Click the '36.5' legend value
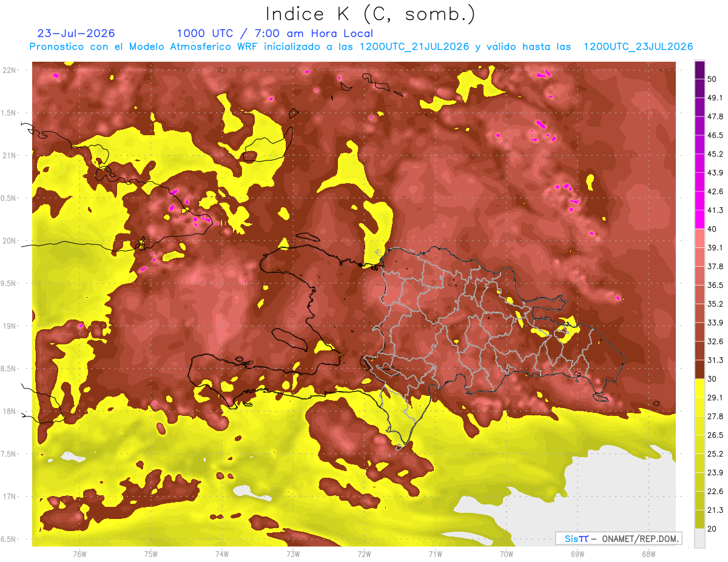The height and width of the screenshot is (562, 728). pyautogui.click(x=715, y=285)
